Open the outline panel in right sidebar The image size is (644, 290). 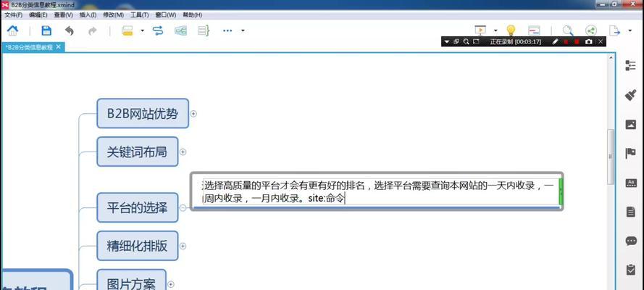point(630,65)
